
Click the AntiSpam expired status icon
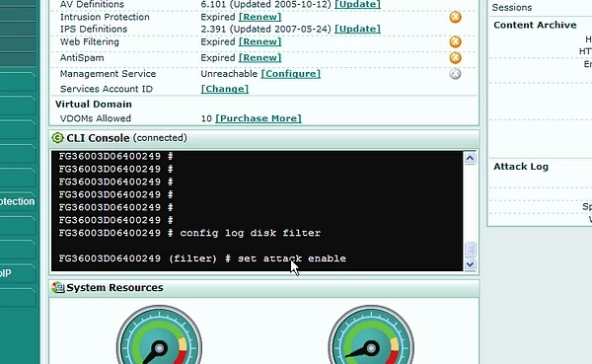click(x=455, y=58)
